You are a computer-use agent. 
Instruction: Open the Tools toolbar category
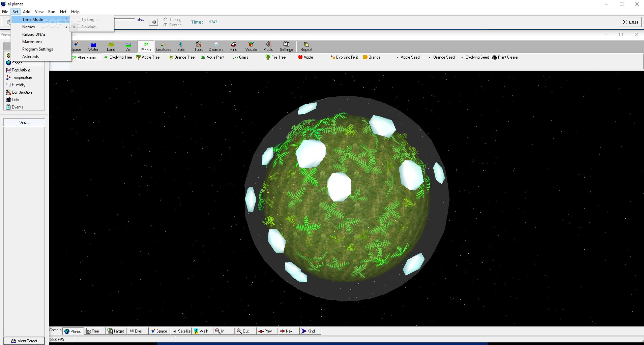pos(199,46)
